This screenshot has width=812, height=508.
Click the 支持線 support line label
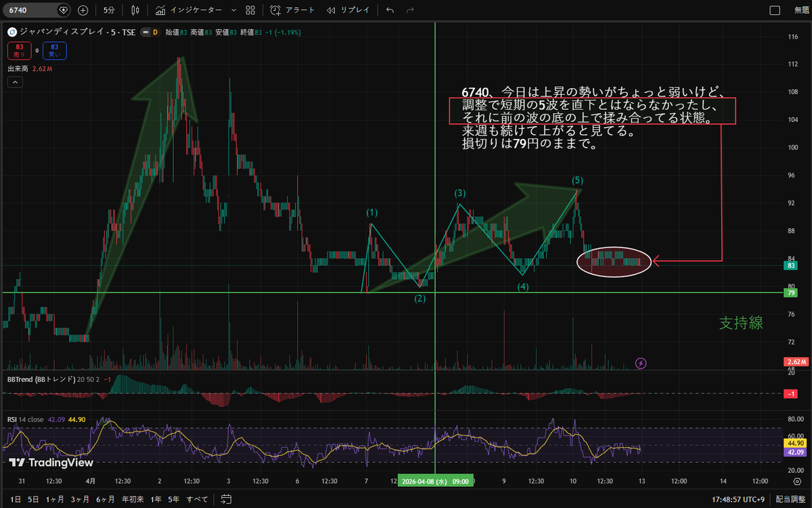(741, 323)
